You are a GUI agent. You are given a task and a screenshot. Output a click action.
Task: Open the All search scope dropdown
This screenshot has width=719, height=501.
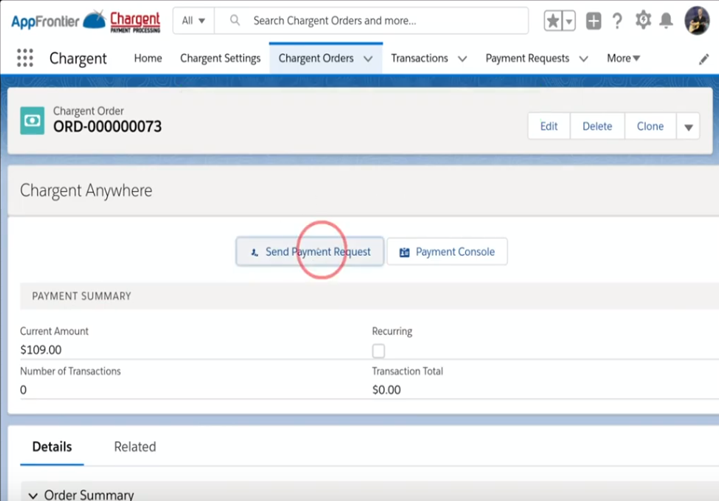193,21
